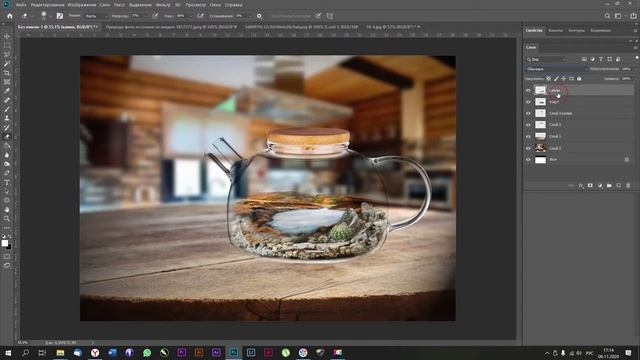This screenshot has height=360, width=640.
Task: Add a layer style with fx icon
Action: 580,186
